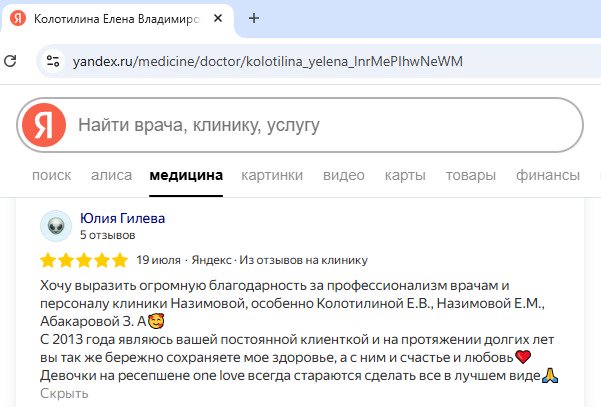Open reviewer profile Юлия Гилева
Screen dimensions: 601x407
pos(122,218)
